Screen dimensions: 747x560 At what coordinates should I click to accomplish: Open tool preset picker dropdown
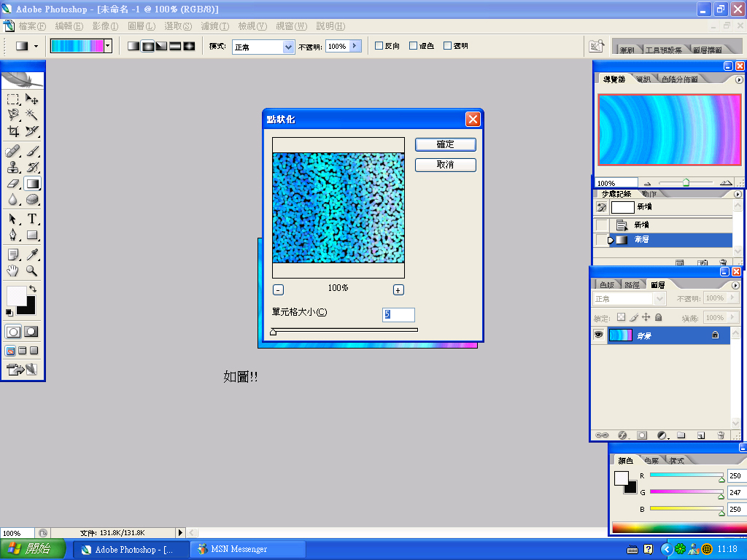(x=36, y=46)
